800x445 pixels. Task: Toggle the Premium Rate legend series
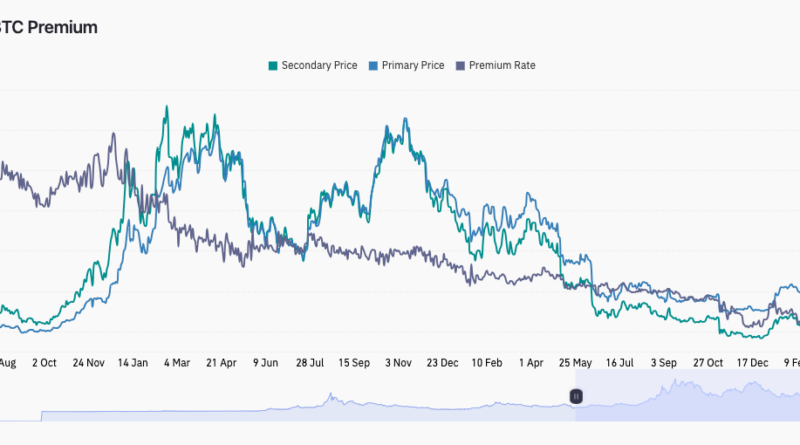tap(501, 66)
